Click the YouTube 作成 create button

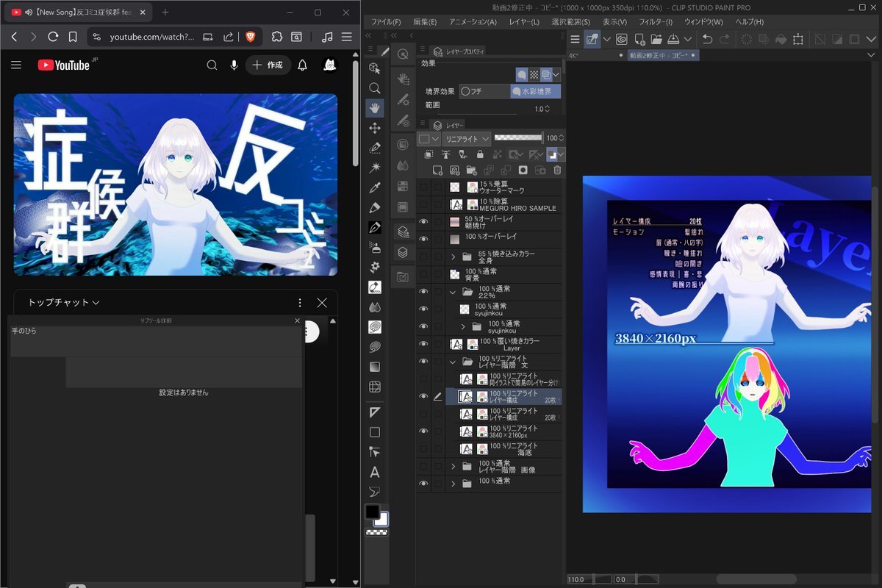pyautogui.click(x=268, y=65)
